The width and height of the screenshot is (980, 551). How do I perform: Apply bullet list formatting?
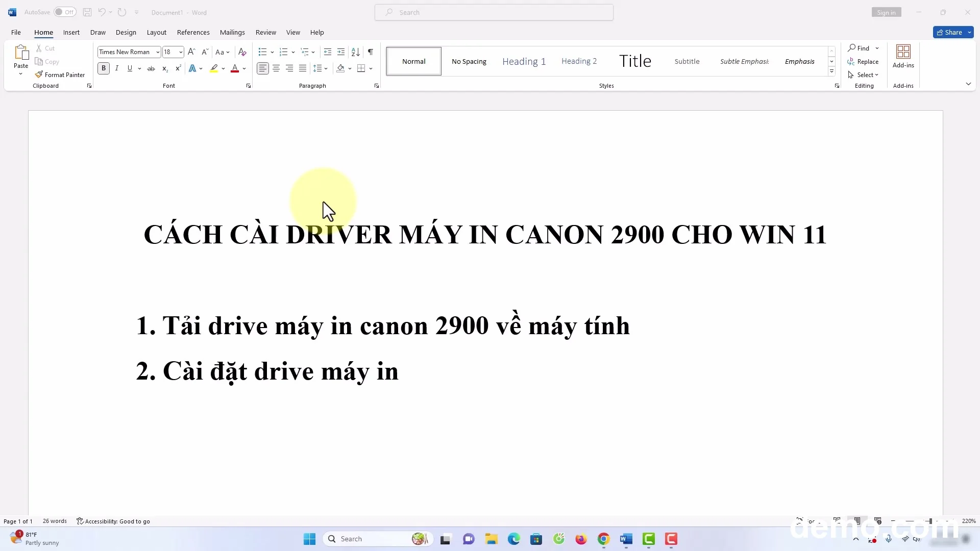point(263,52)
